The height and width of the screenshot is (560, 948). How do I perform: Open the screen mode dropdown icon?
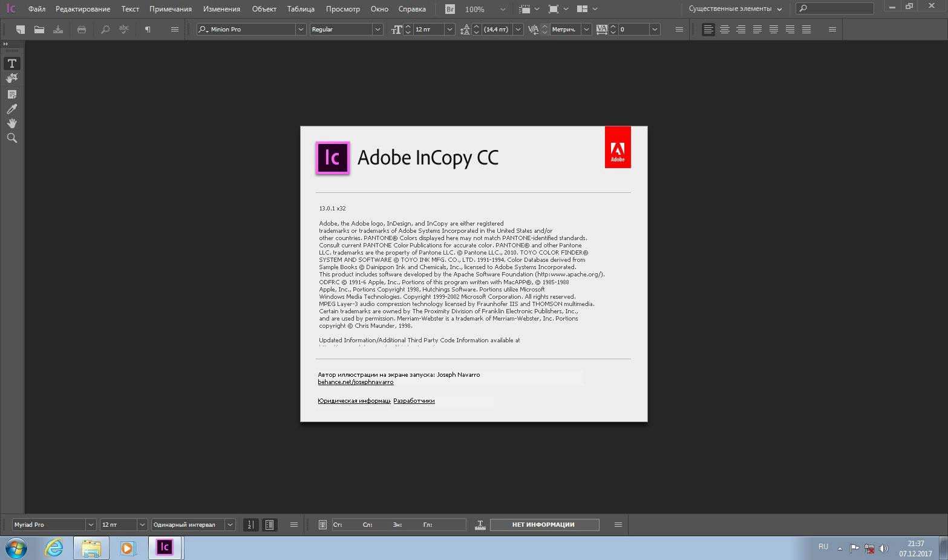coord(558,9)
